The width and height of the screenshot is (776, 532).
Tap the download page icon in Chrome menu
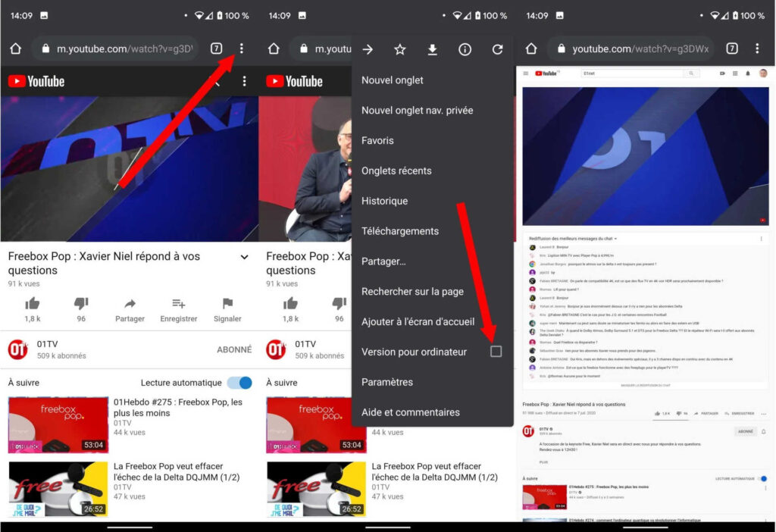pyautogui.click(x=432, y=49)
